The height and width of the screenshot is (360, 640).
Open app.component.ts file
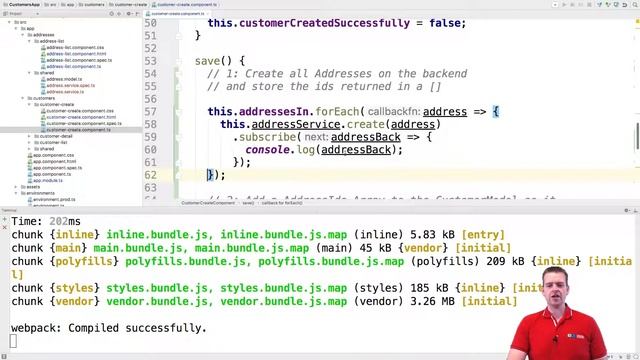click(49, 174)
